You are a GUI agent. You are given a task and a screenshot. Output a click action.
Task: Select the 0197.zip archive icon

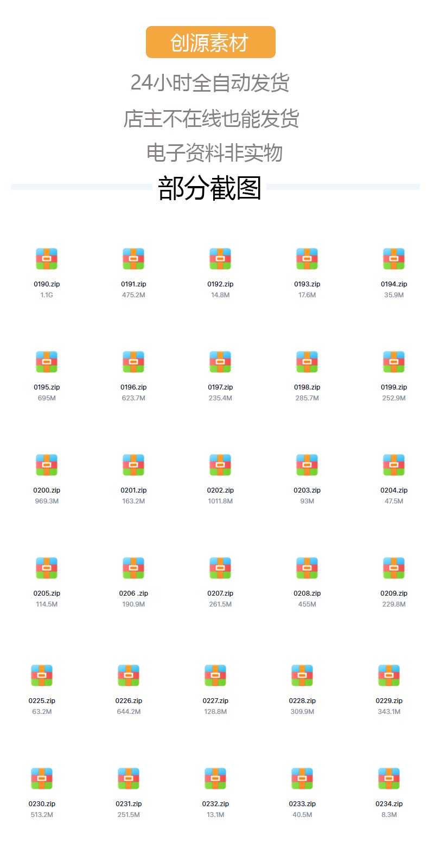(220, 362)
